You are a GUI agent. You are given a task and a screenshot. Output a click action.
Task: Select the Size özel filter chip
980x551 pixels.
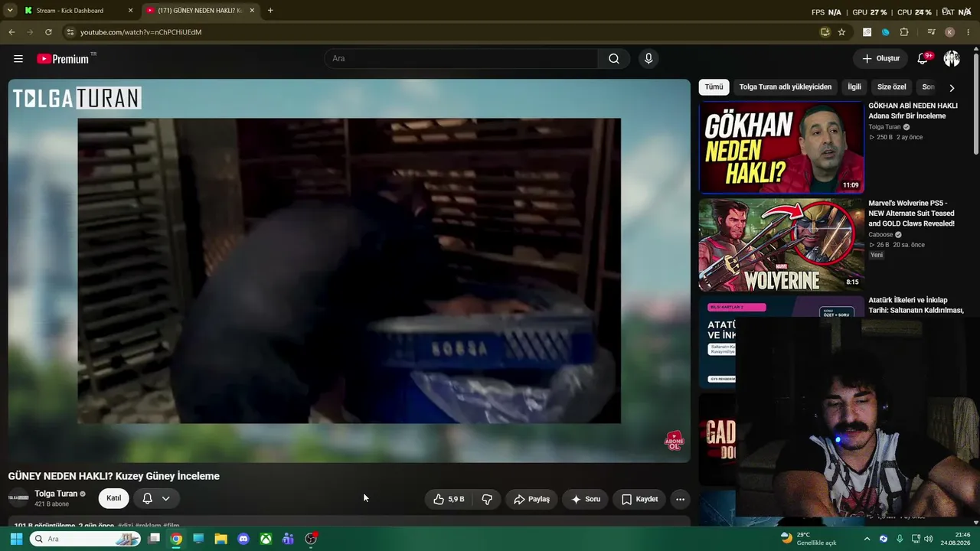tap(891, 87)
